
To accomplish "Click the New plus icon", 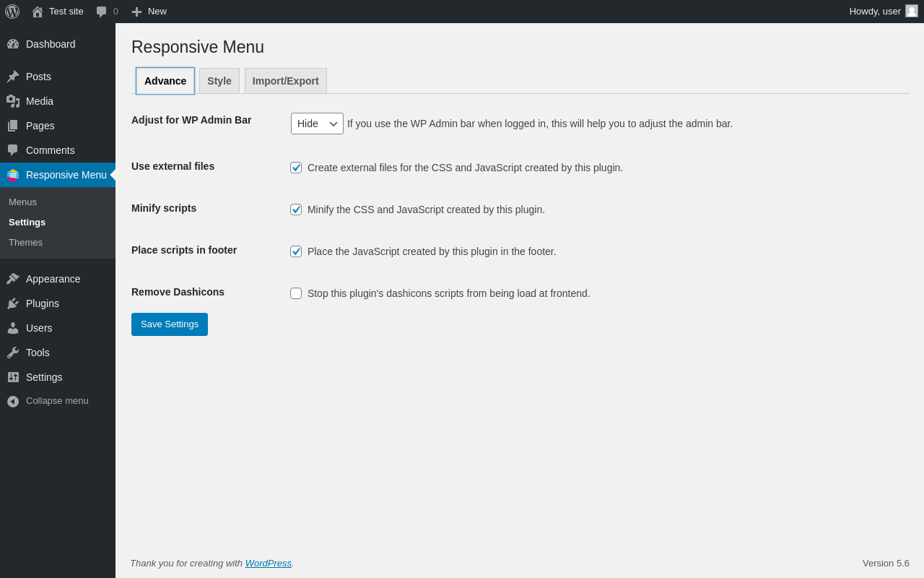I will click(x=136, y=12).
